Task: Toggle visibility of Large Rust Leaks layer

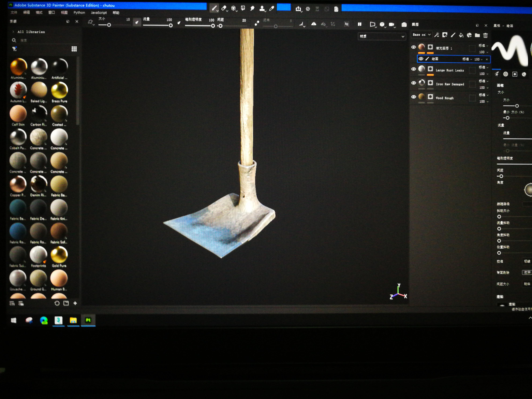Action: (413, 69)
